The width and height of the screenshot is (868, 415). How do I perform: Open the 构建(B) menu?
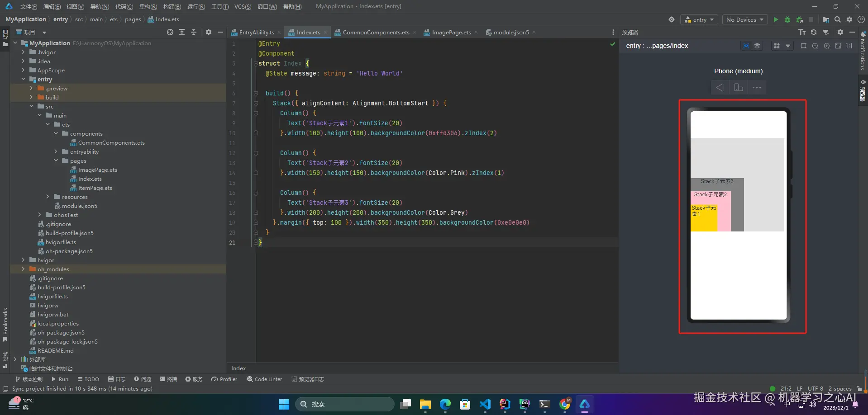(172, 6)
